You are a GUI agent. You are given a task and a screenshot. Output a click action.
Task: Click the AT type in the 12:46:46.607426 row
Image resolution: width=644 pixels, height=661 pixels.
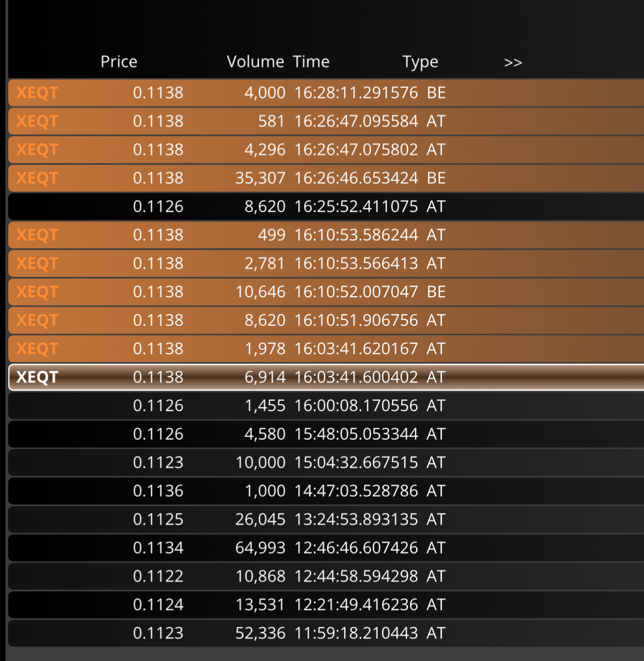point(436,548)
